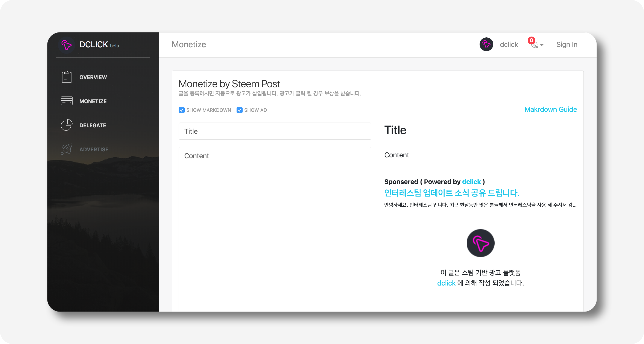The height and width of the screenshot is (344, 644).
Task: Click the Overview clipboard icon
Action: click(67, 77)
